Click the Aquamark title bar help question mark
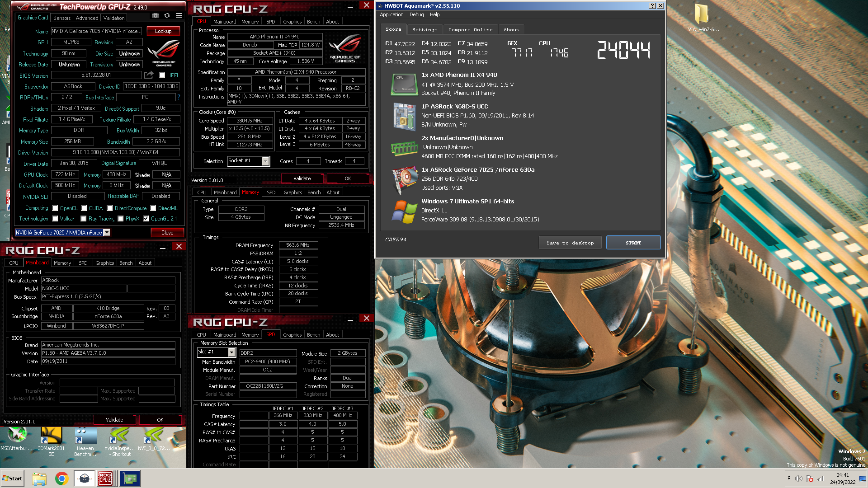 click(652, 6)
